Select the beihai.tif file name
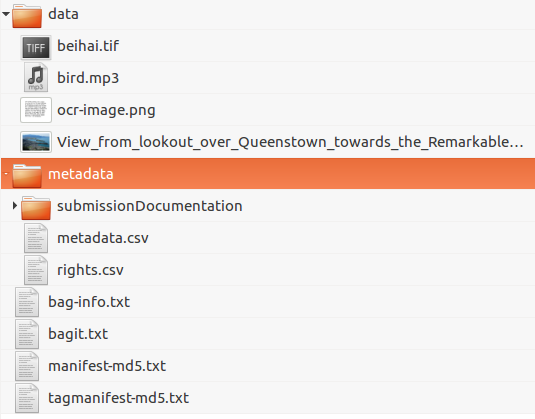Image resolution: width=535 pixels, height=419 pixels. tap(88, 46)
